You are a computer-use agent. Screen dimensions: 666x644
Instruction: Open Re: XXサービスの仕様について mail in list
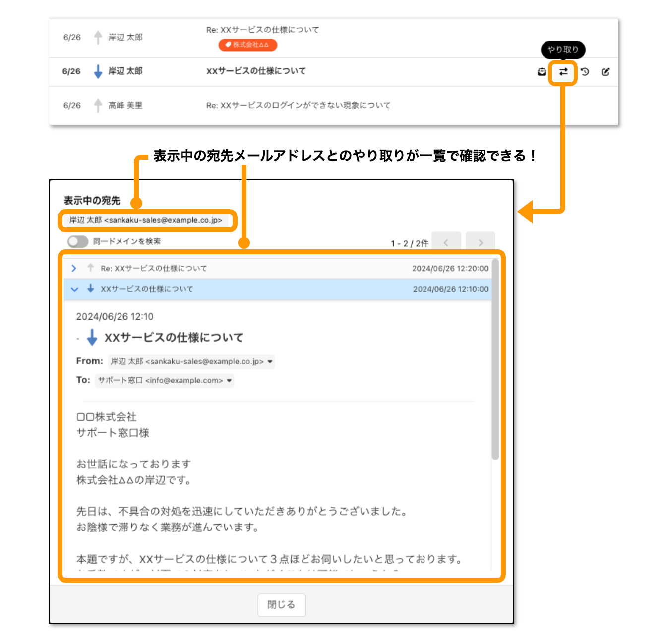[x=263, y=30]
